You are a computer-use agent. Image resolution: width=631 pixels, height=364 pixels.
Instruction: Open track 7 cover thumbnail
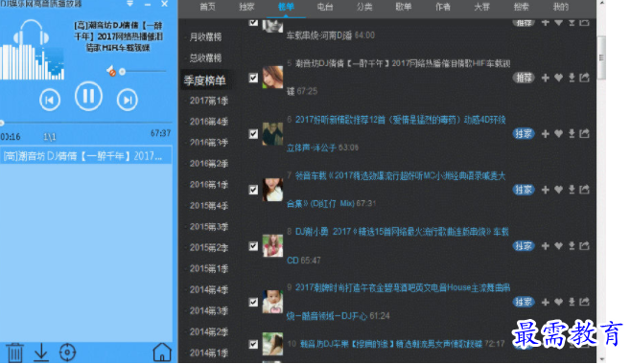[272, 190]
